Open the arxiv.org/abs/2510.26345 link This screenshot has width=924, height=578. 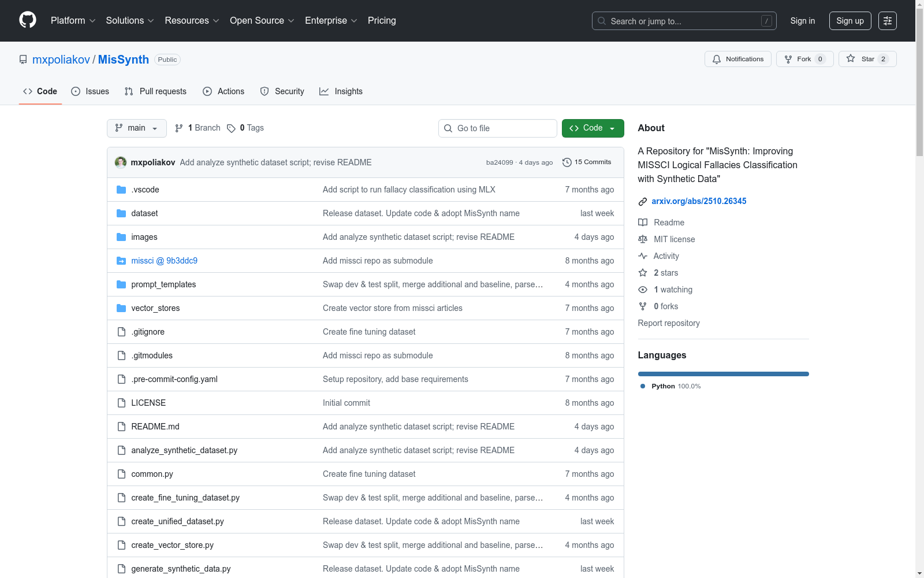[699, 201]
